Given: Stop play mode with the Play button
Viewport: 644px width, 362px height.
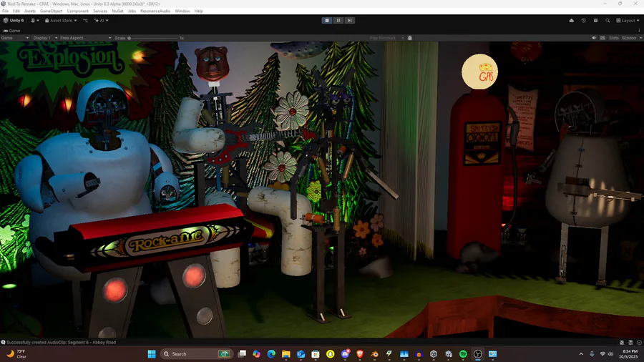Looking at the screenshot, I should (x=327, y=21).
